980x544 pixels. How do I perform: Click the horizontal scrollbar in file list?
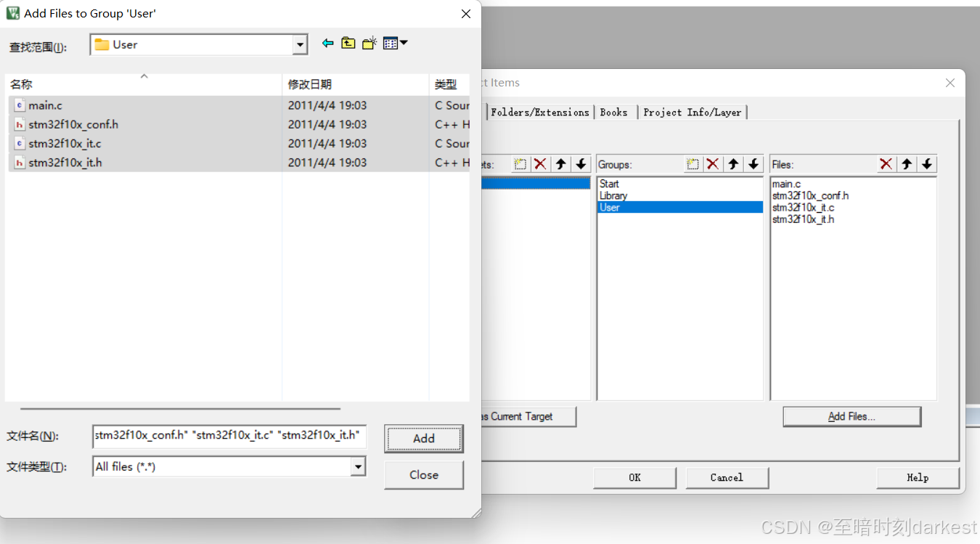click(x=180, y=409)
